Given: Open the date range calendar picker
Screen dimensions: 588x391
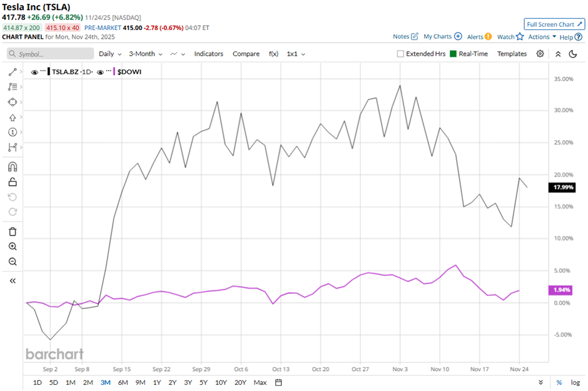Looking at the screenshot, I should point(278,382).
